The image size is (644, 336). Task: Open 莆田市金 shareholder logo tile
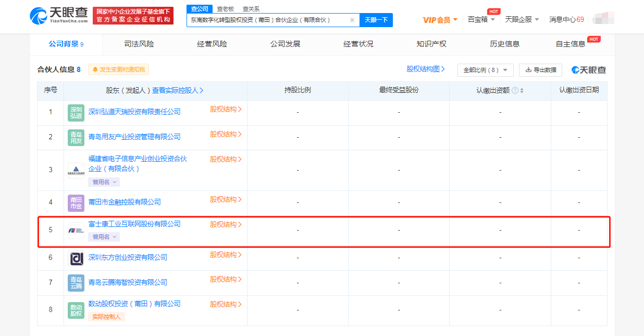pos(76,203)
